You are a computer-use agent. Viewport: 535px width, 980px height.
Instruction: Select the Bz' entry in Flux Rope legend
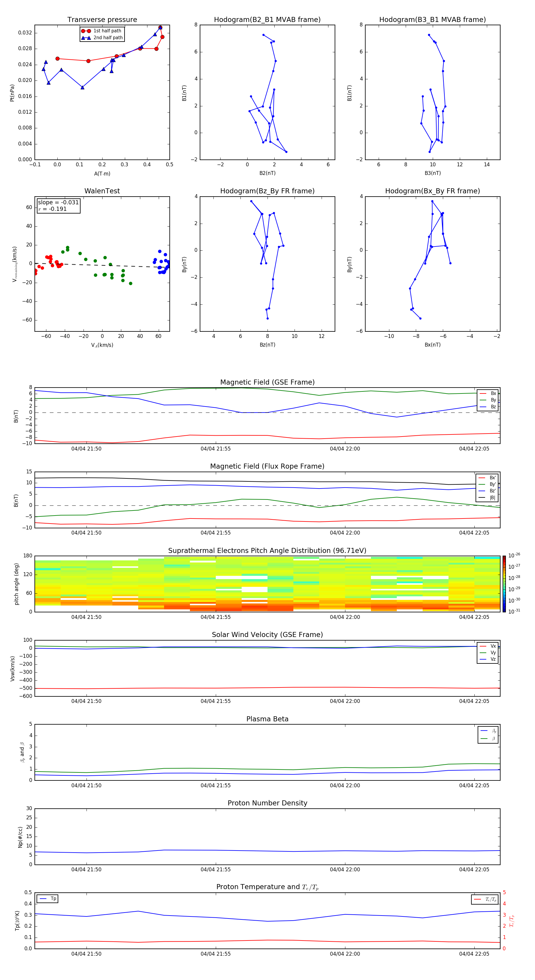487,491
